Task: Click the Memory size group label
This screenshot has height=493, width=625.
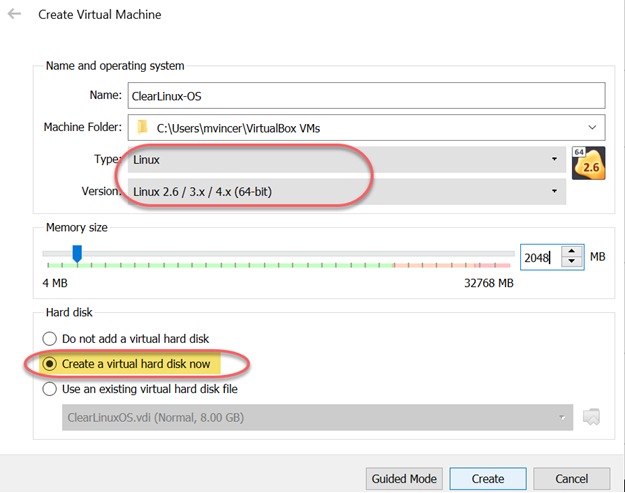Action: [77, 228]
